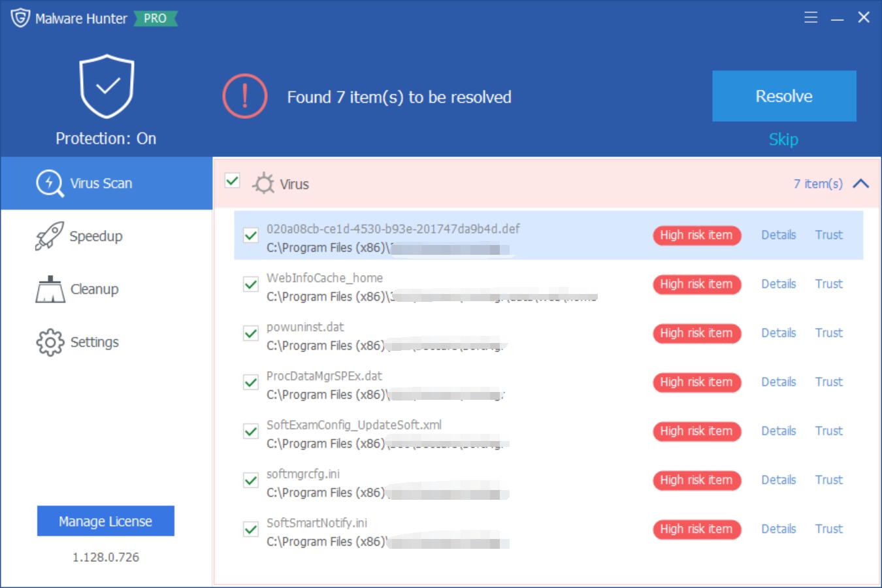The image size is (882, 588).
Task: Click the Speedup rocket icon
Action: pyautogui.click(x=50, y=236)
